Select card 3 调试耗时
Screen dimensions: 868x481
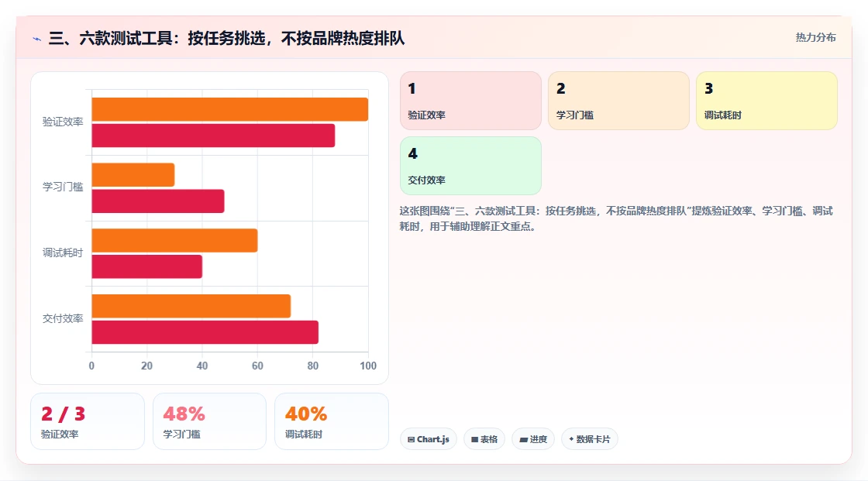coord(766,101)
